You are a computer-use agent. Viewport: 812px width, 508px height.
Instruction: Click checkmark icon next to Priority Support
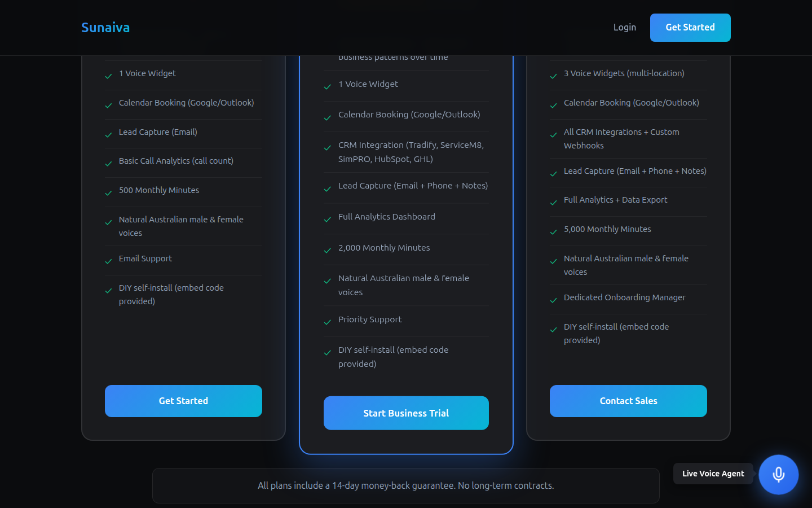(x=328, y=322)
